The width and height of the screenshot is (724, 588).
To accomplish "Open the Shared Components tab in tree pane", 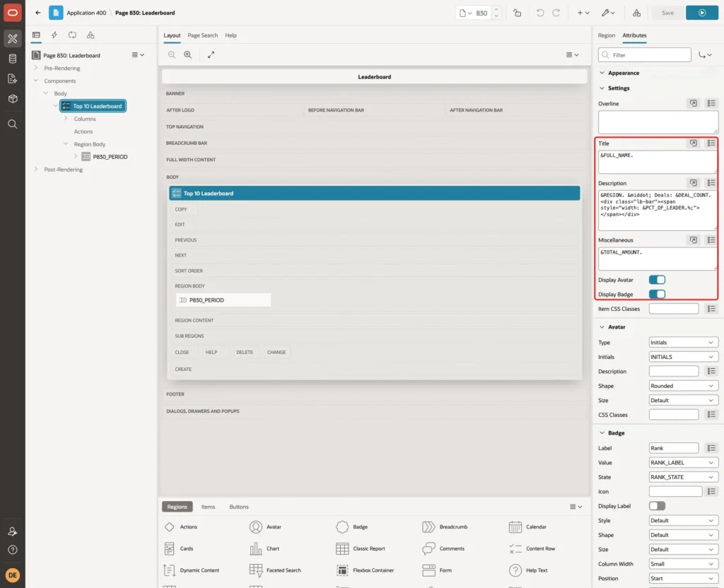I will 90,35.
